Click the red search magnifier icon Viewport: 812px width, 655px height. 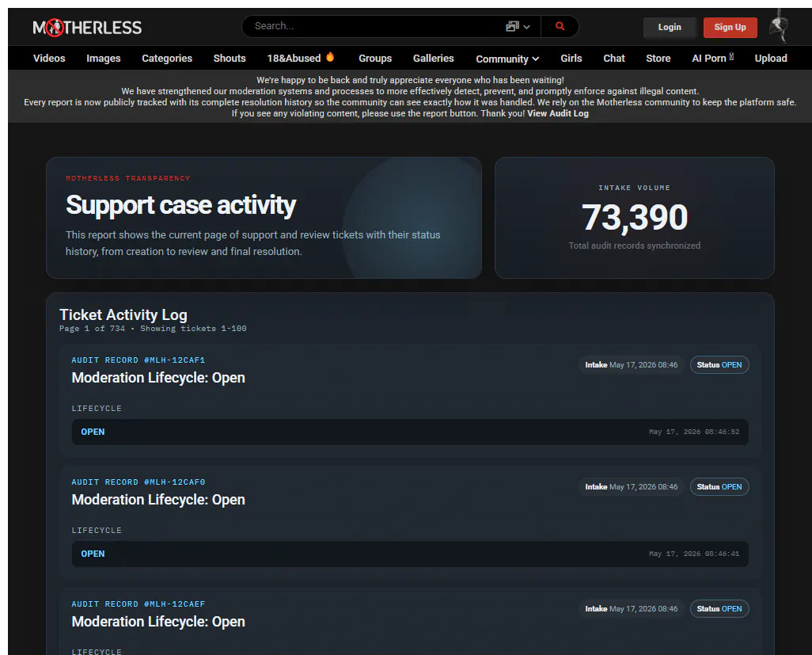[x=560, y=26]
